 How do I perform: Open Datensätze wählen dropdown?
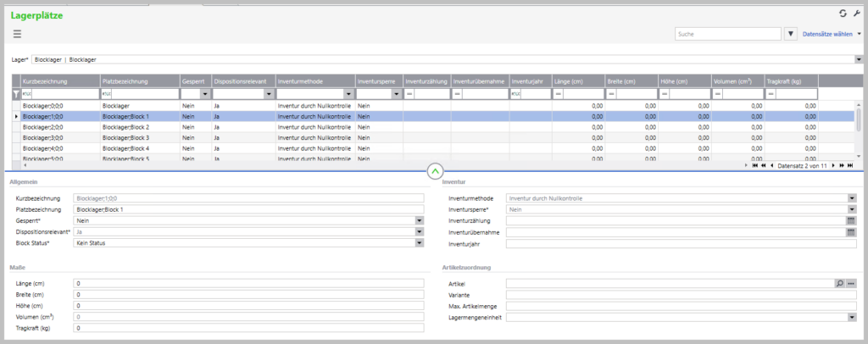[x=832, y=34]
